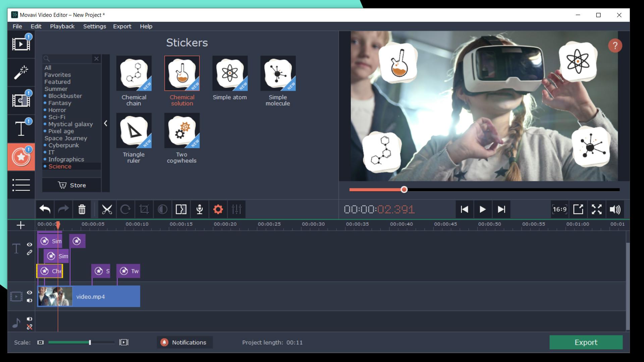Collapse the sticker categories list with the chevron

coord(106,123)
